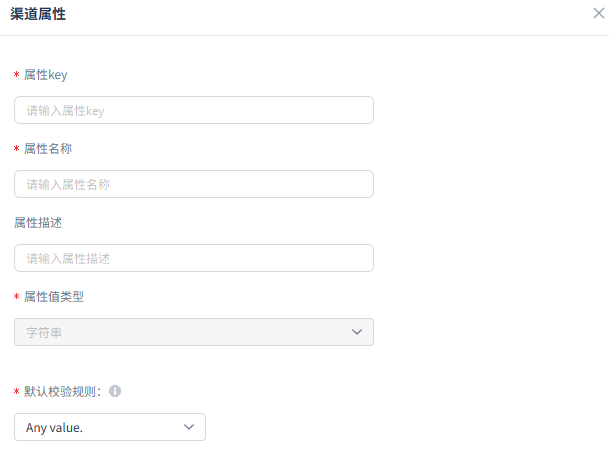Click the 属性名称 field label
Viewport: 609px width, 451px height.
click(x=47, y=148)
